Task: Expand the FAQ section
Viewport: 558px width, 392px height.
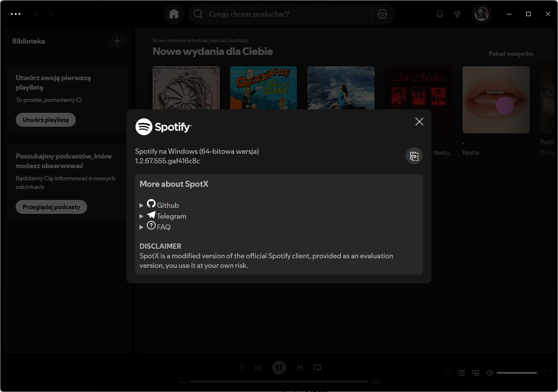Action: point(155,226)
